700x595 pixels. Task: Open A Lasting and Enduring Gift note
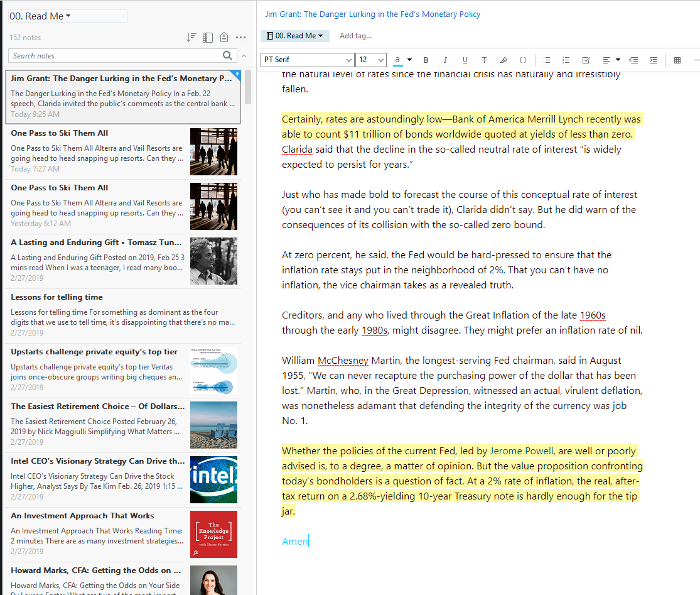(x=123, y=261)
